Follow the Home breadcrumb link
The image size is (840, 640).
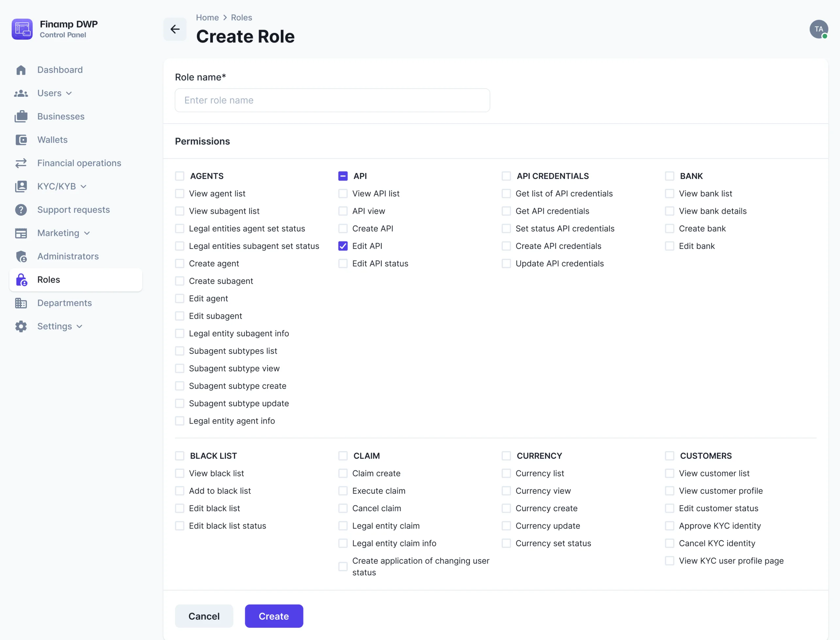click(x=207, y=17)
